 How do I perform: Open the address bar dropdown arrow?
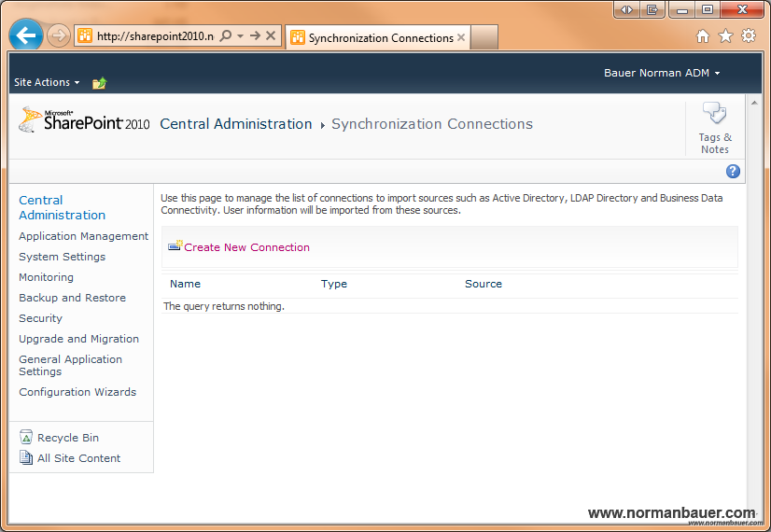tap(241, 35)
